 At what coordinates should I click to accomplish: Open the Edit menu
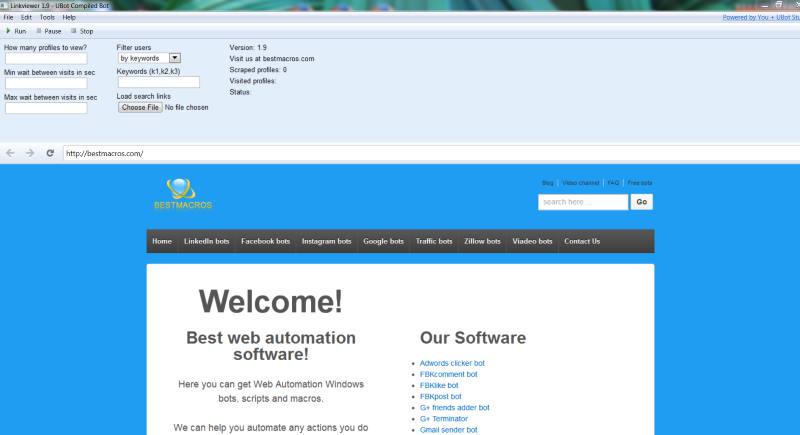click(x=26, y=17)
